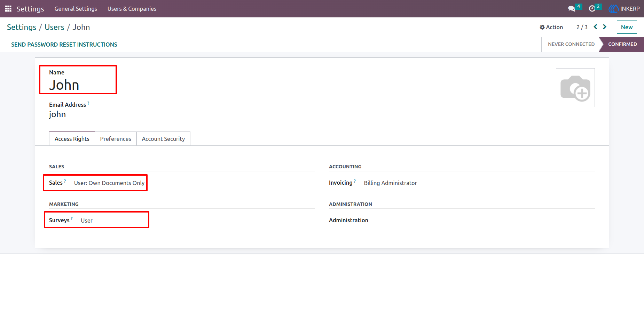Show the Surveys field help tooltip

click(72, 218)
